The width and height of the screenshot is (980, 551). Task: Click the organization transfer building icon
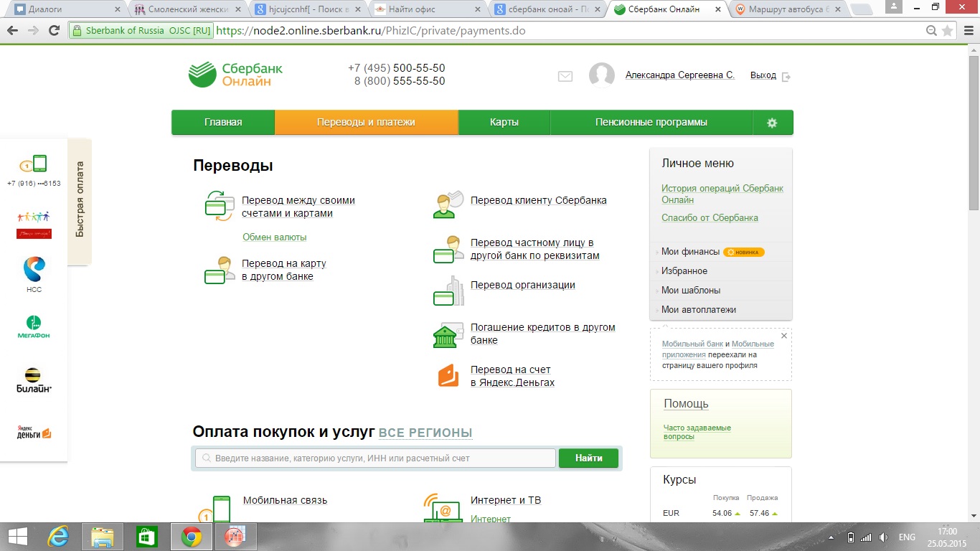pyautogui.click(x=448, y=291)
